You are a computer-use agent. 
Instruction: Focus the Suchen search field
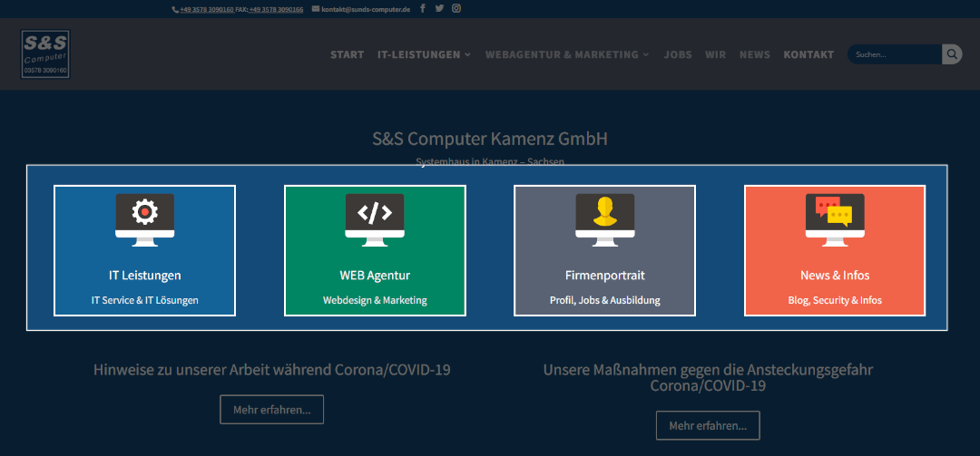coord(895,54)
